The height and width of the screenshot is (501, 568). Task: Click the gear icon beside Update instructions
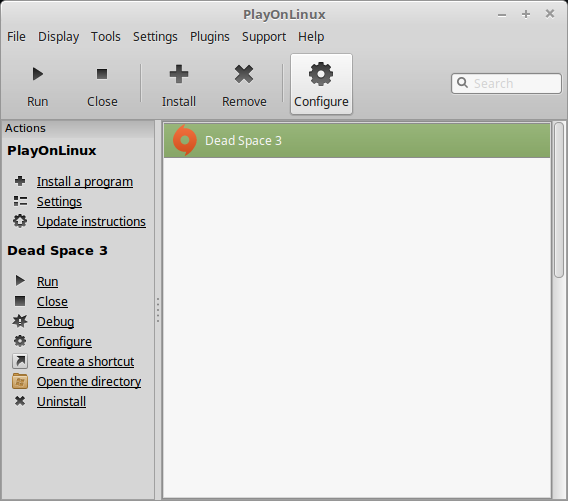coord(20,221)
